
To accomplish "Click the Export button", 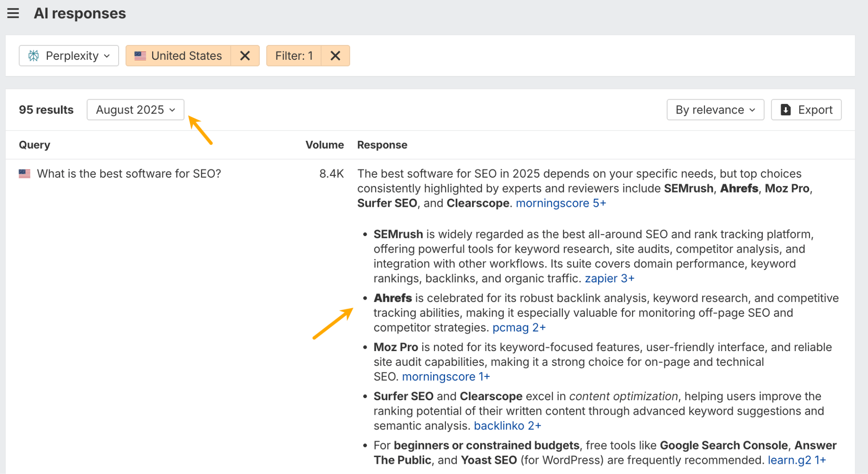I will pyautogui.click(x=806, y=110).
